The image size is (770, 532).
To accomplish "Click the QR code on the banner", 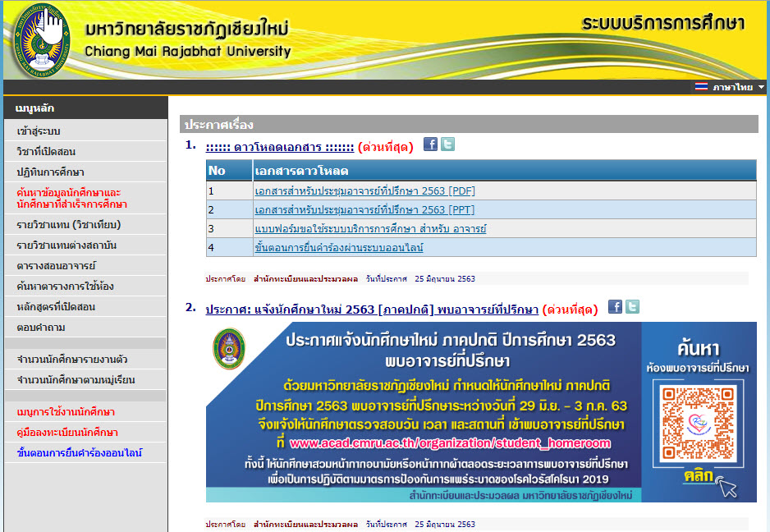I will 698,423.
